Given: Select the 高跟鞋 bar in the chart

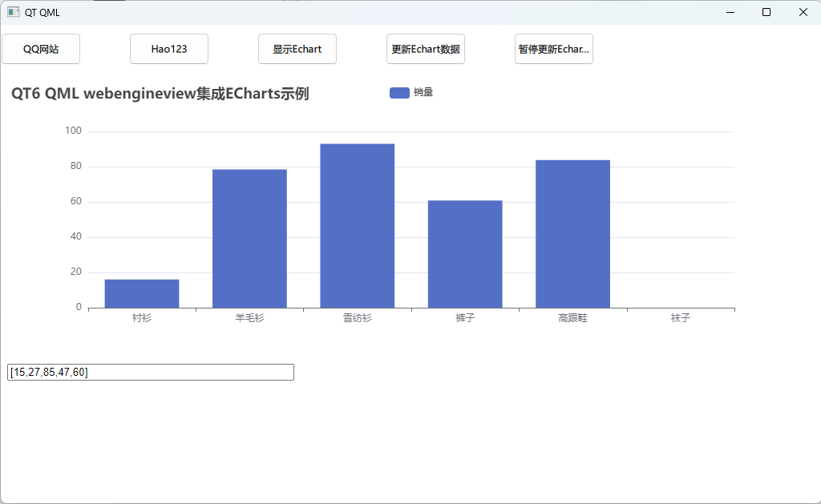Looking at the screenshot, I should 572,232.
